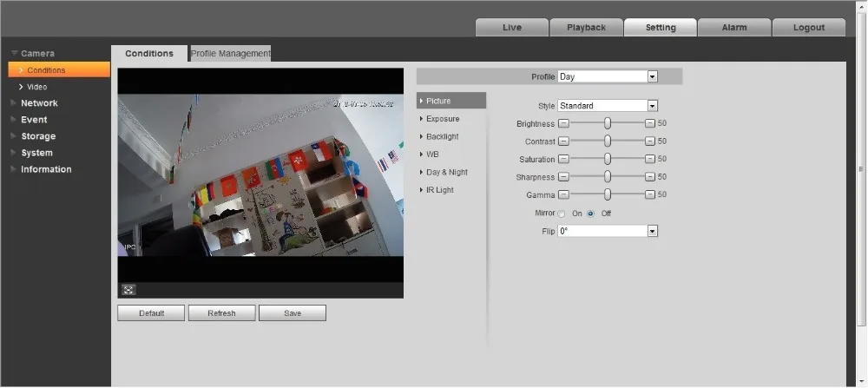
Task: Open the Flip dropdown showing 0°
Action: click(x=608, y=232)
